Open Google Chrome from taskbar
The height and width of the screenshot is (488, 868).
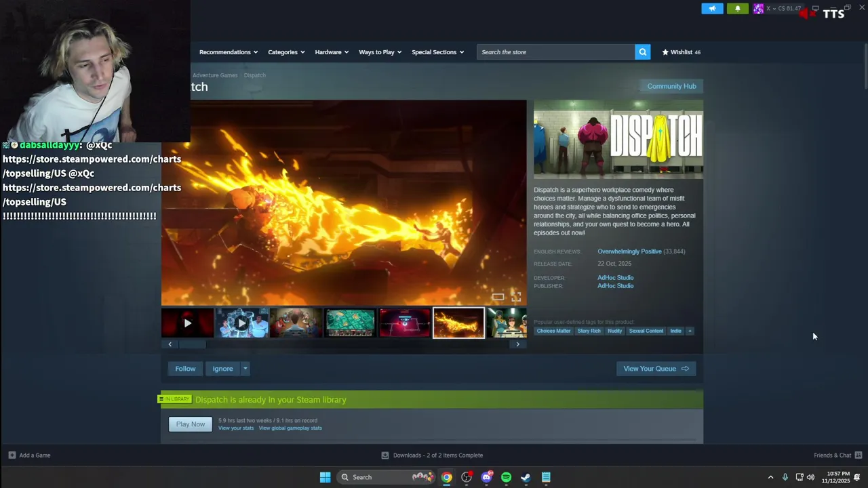447,477
